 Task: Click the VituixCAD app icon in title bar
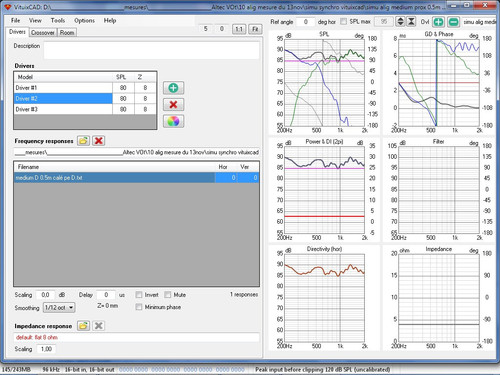[x=8, y=7]
